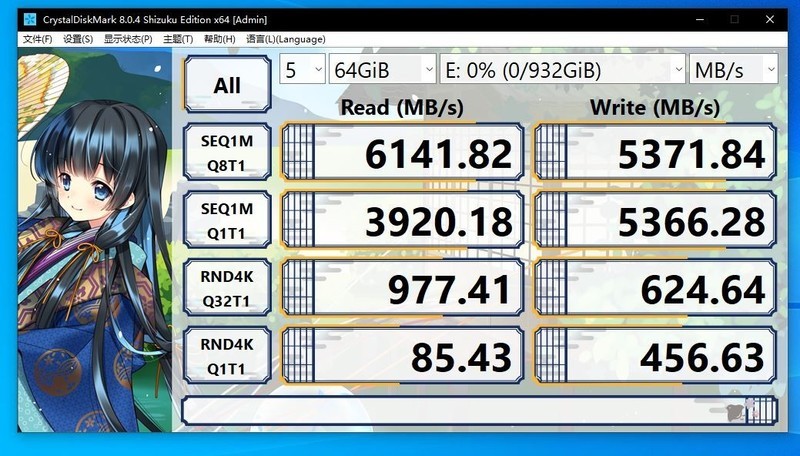Run the RND4K Q1T1 test

point(227,356)
